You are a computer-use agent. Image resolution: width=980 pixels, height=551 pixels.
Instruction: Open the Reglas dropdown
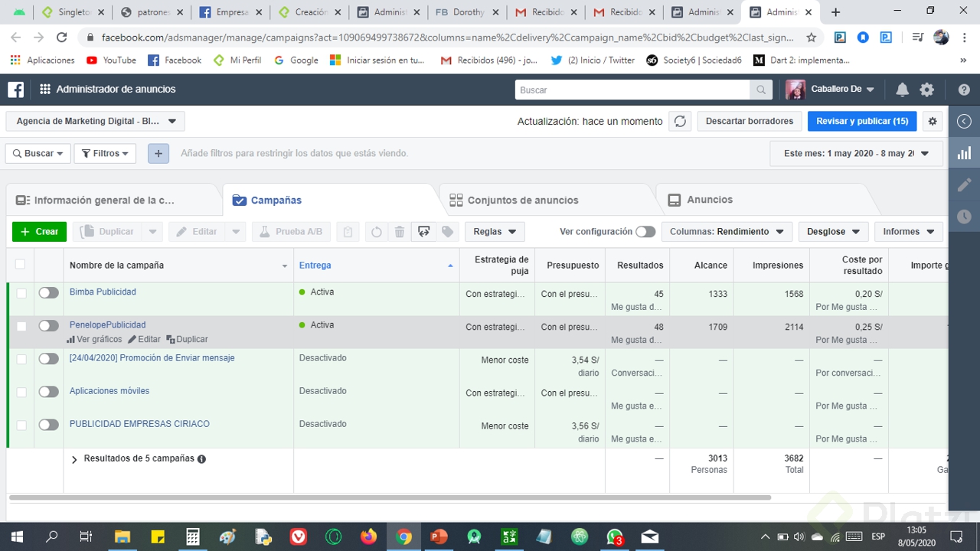point(494,232)
